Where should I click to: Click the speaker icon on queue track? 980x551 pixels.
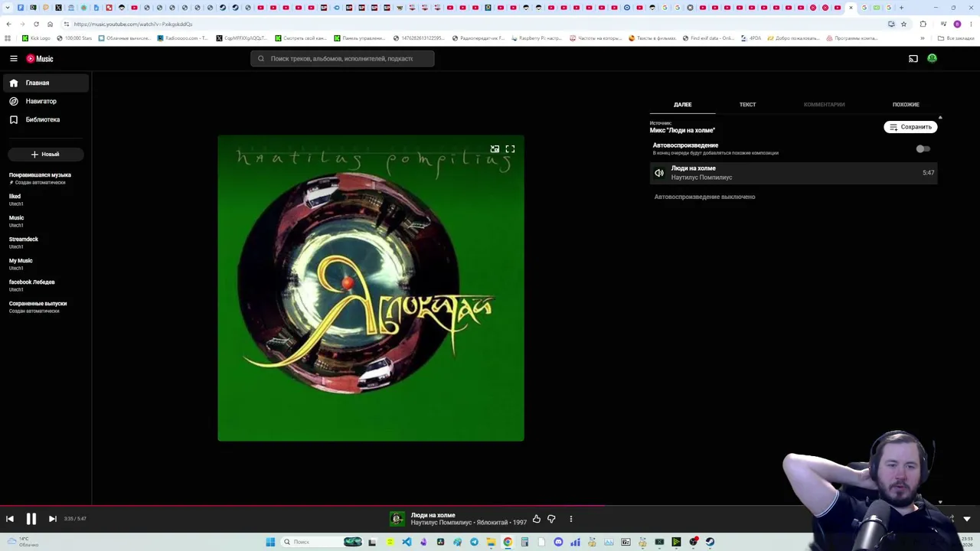[x=659, y=173]
